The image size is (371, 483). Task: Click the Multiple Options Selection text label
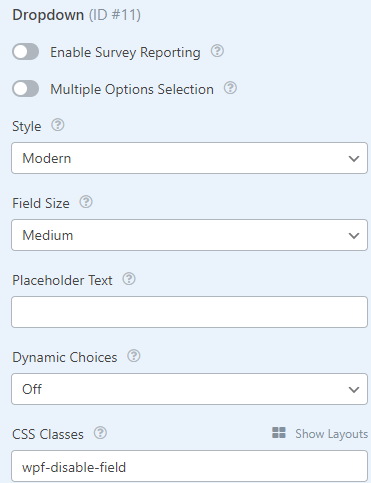coord(132,89)
